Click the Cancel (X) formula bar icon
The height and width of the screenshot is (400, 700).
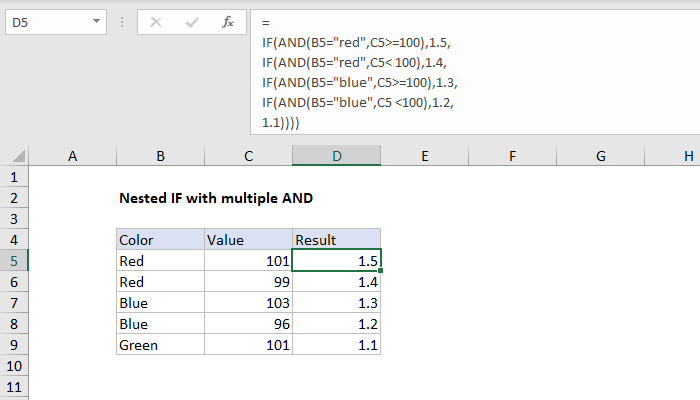click(x=155, y=21)
